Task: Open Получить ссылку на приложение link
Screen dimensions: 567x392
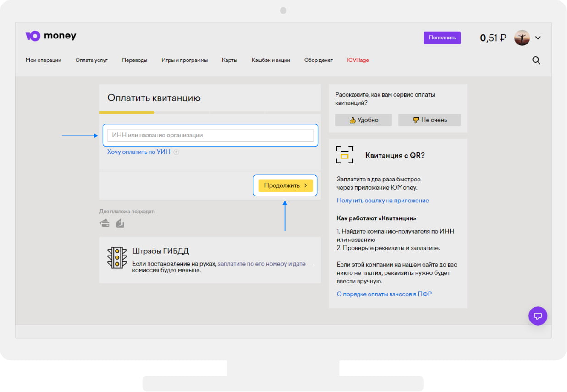Action: (383, 201)
